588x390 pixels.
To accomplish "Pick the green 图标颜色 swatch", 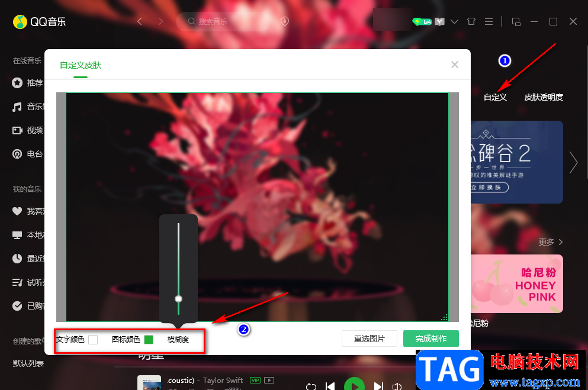I will [x=149, y=340].
